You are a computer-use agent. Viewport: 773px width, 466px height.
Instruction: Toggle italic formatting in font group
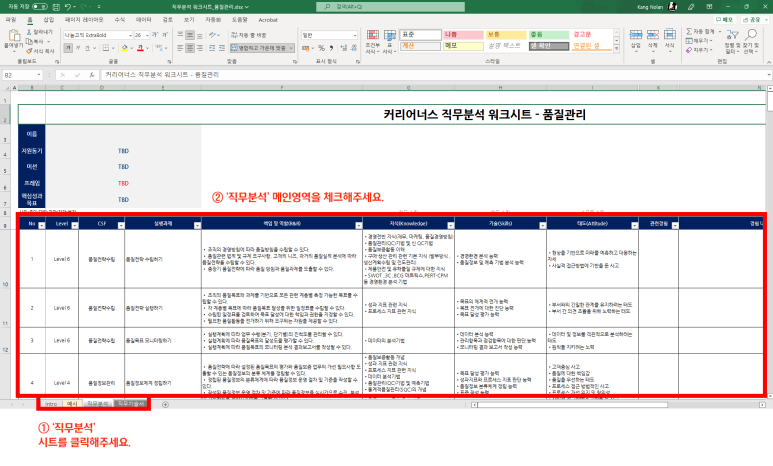(77, 48)
